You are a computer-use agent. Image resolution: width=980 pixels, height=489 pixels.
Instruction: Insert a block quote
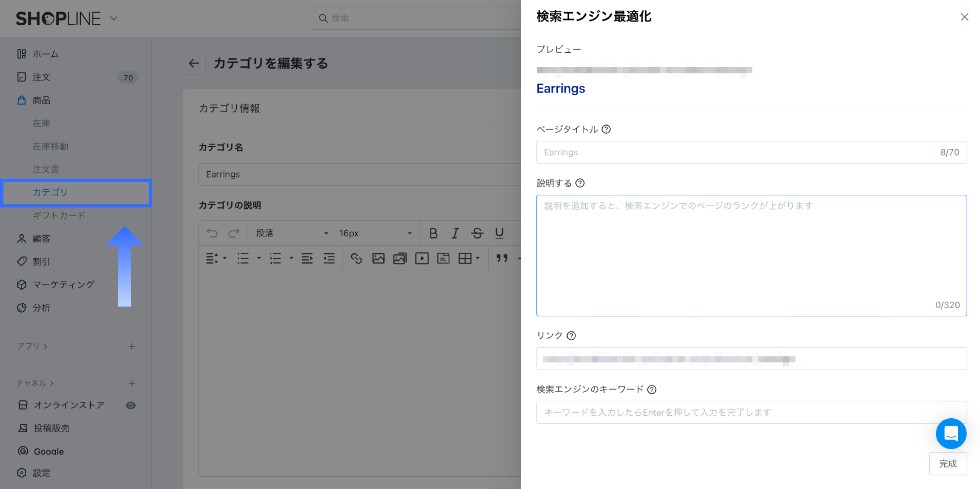pos(502,259)
